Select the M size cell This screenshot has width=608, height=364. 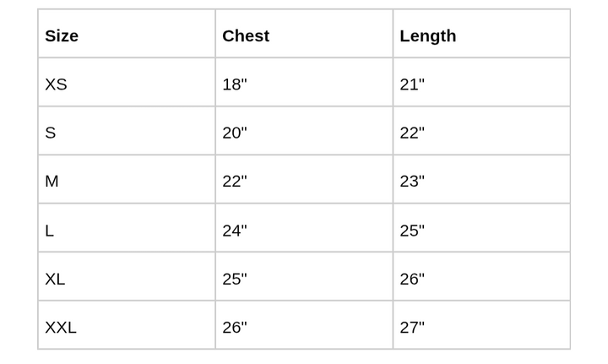click(52, 181)
